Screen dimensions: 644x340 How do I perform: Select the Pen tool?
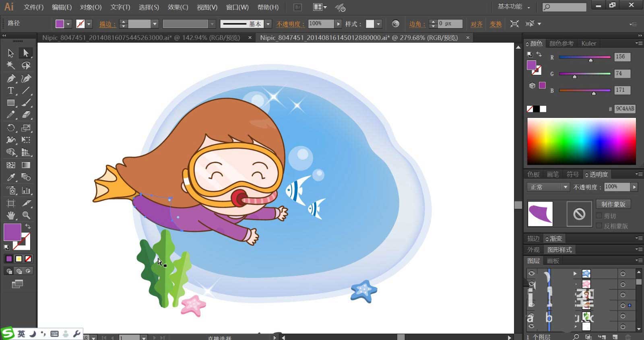(11, 78)
